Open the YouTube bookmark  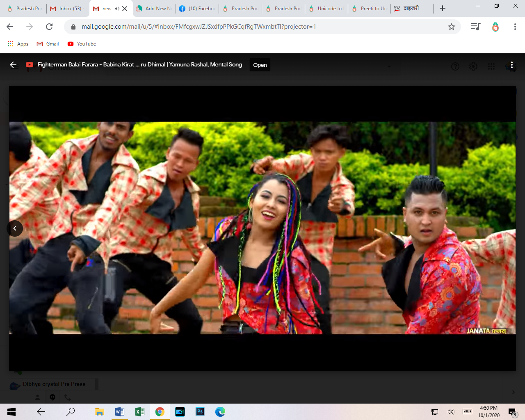[82, 44]
